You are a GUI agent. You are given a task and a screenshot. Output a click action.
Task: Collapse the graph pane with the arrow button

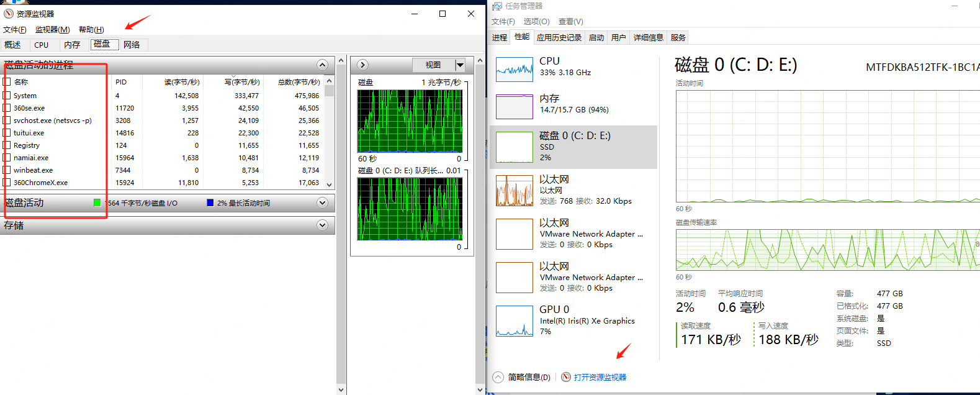click(363, 65)
